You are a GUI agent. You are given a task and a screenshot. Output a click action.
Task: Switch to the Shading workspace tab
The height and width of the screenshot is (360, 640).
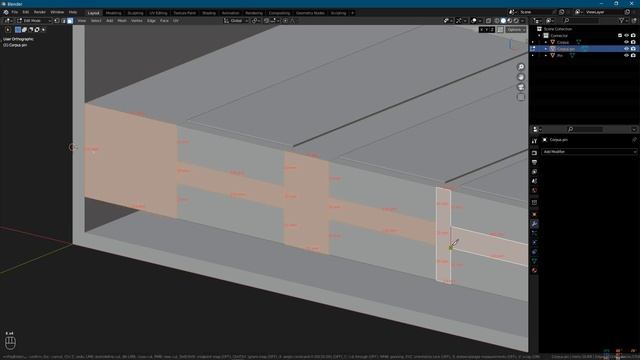[x=209, y=13]
